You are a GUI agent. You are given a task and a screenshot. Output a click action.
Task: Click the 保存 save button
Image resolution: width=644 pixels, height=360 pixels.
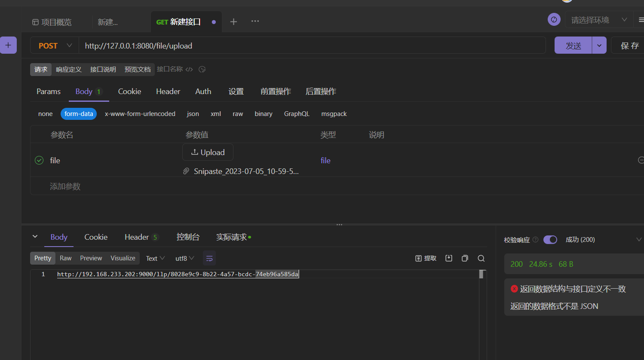(629, 45)
